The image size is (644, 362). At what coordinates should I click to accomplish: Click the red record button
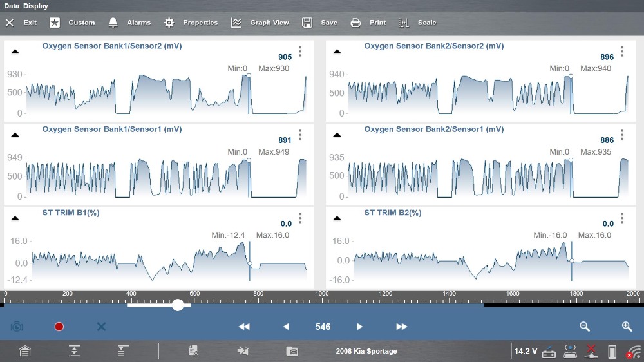59,327
